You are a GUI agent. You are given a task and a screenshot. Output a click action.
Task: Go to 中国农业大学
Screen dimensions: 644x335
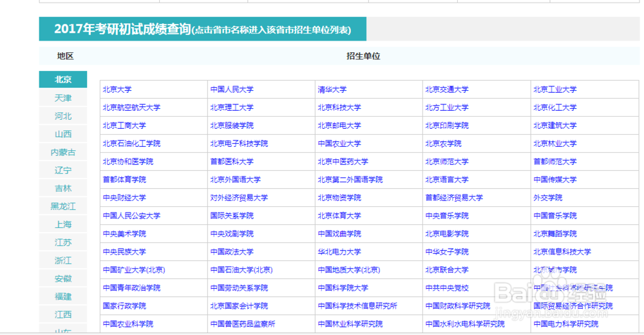click(339, 144)
